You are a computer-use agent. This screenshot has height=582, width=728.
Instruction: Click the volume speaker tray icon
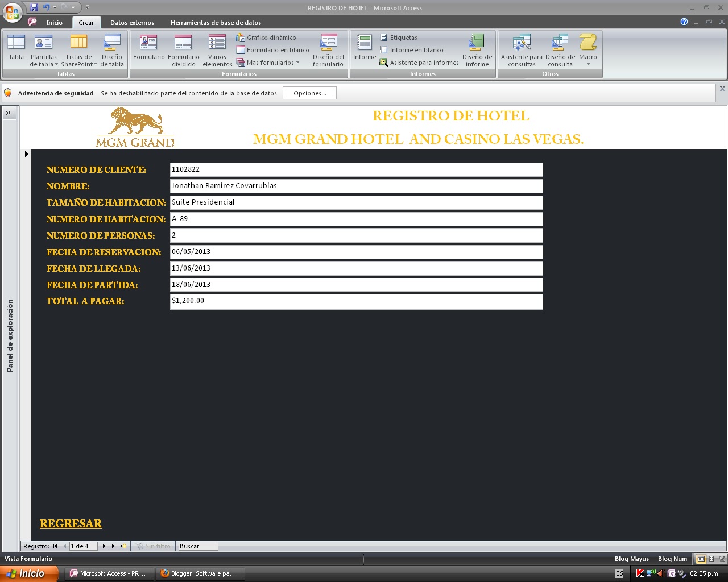[660, 573]
